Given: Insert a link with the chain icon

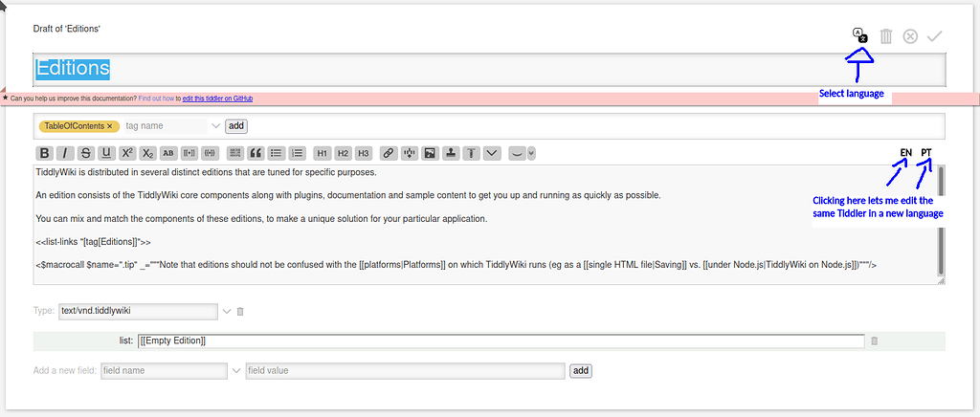Looking at the screenshot, I should click(389, 153).
